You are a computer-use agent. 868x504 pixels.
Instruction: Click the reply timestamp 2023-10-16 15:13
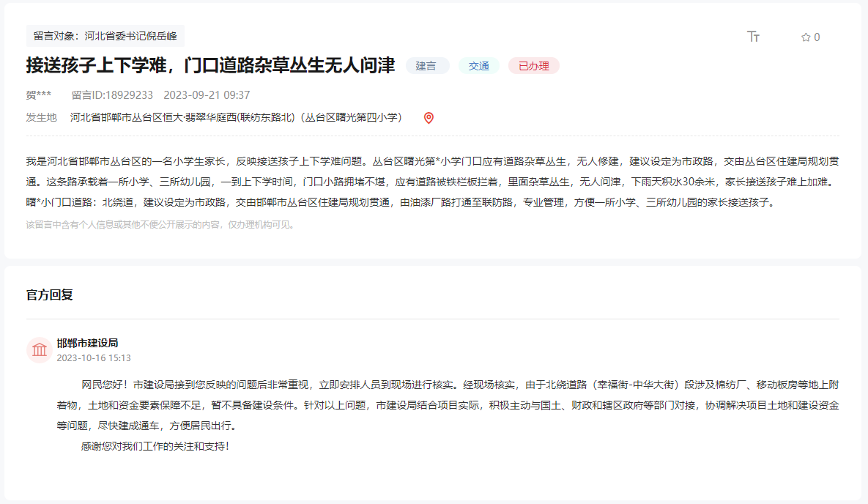[94, 358]
